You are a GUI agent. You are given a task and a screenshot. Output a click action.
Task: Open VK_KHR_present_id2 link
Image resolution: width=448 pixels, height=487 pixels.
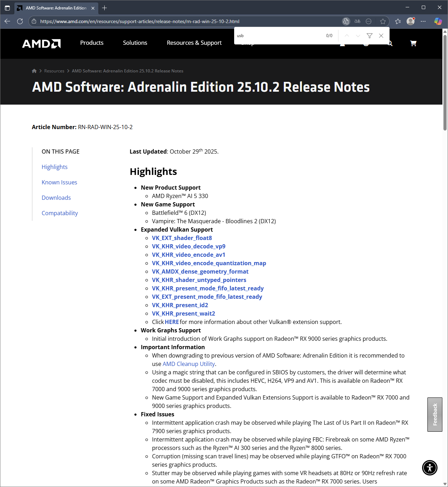click(x=180, y=305)
